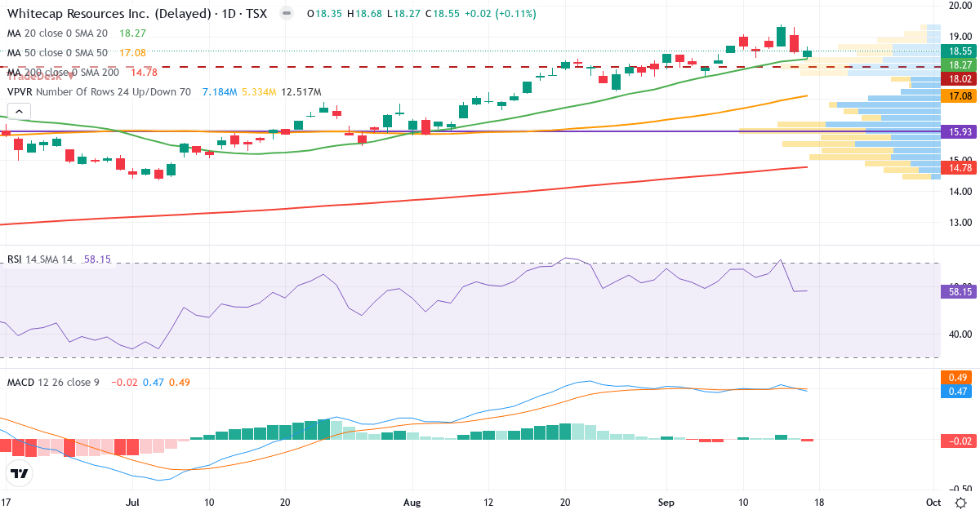Click the 18.55 current price label
This screenshot has width=980, height=514.
pos(958,51)
